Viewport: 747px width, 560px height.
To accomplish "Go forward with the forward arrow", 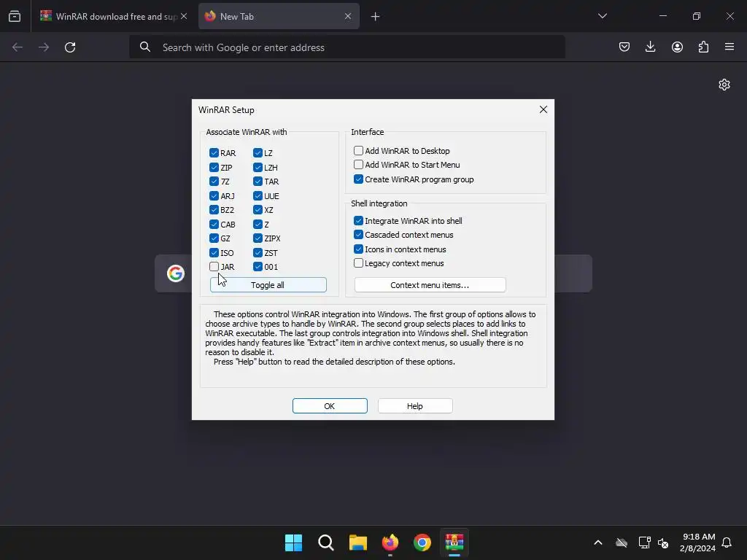I will 44,47.
